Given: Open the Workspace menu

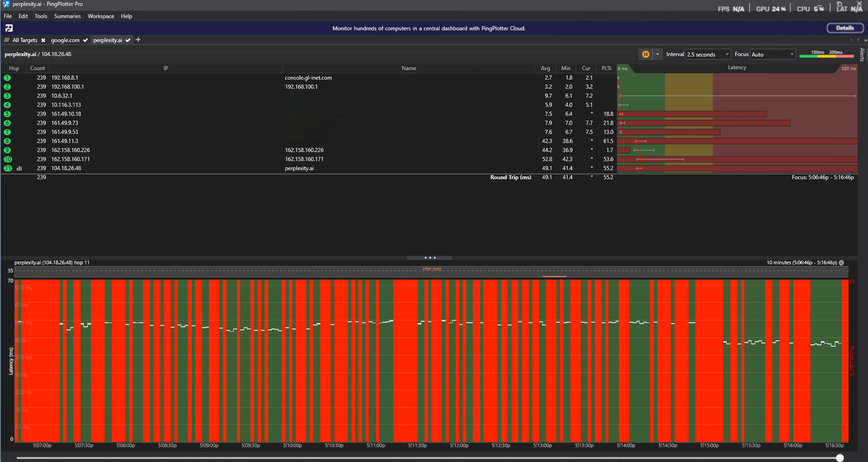Looking at the screenshot, I should (101, 16).
